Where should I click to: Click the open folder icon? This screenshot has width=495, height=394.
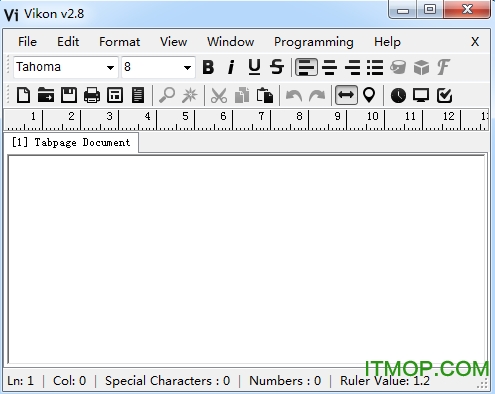point(46,95)
